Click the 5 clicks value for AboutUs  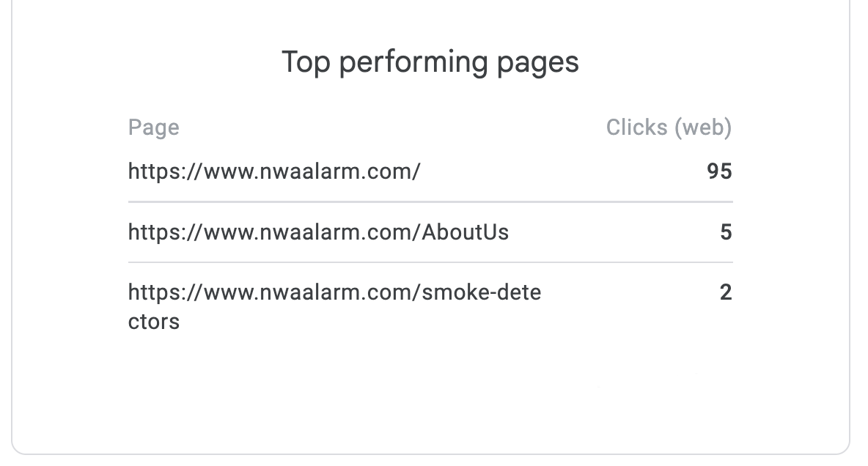(726, 232)
